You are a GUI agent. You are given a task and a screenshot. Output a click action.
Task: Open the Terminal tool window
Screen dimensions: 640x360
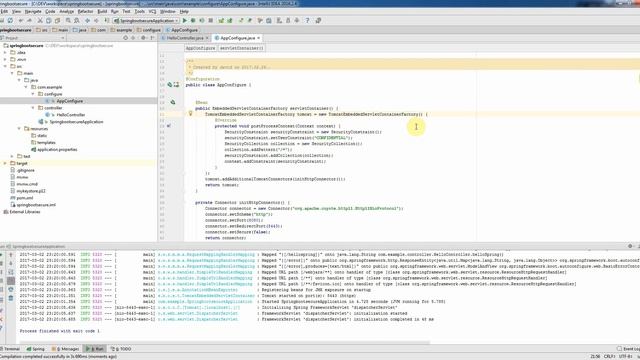pyautogui.click(x=10, y=349)
